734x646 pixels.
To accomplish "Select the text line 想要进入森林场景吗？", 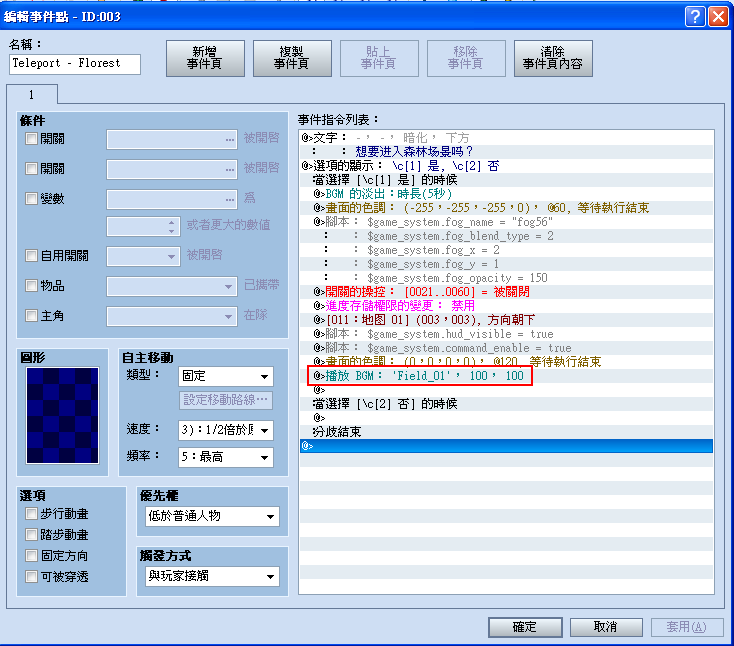I will pos(506,152).
